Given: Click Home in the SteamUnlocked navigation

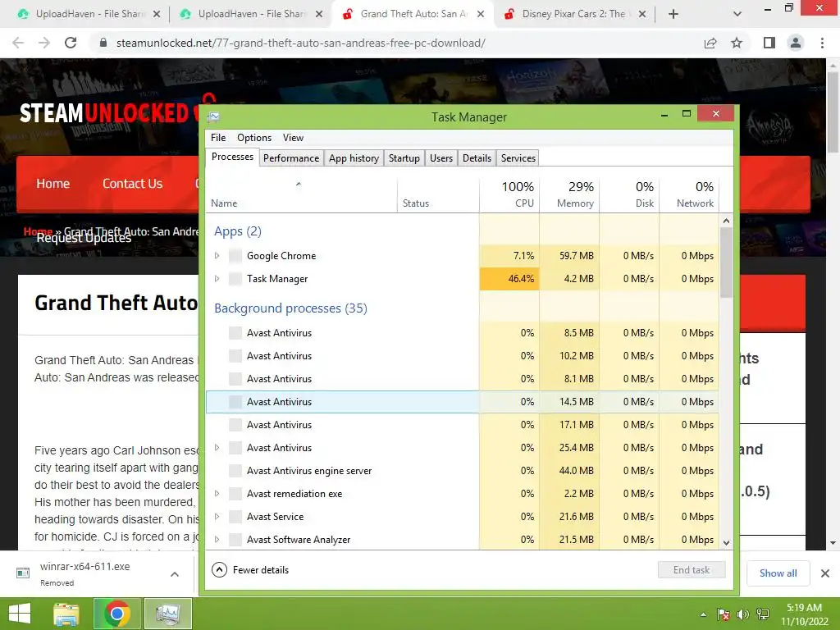Looking at the screenshot, I should (53, 184).
